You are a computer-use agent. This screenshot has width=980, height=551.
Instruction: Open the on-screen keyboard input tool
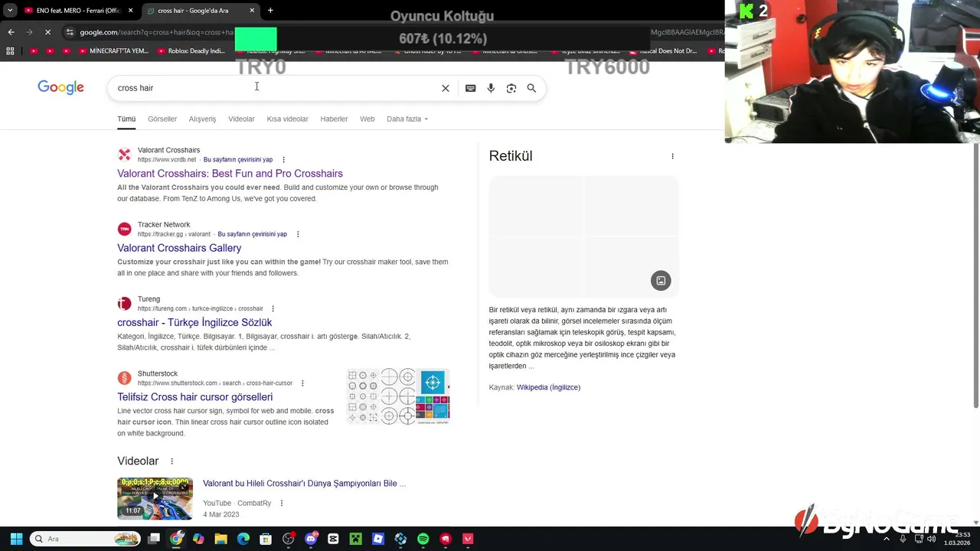point(470,88)
